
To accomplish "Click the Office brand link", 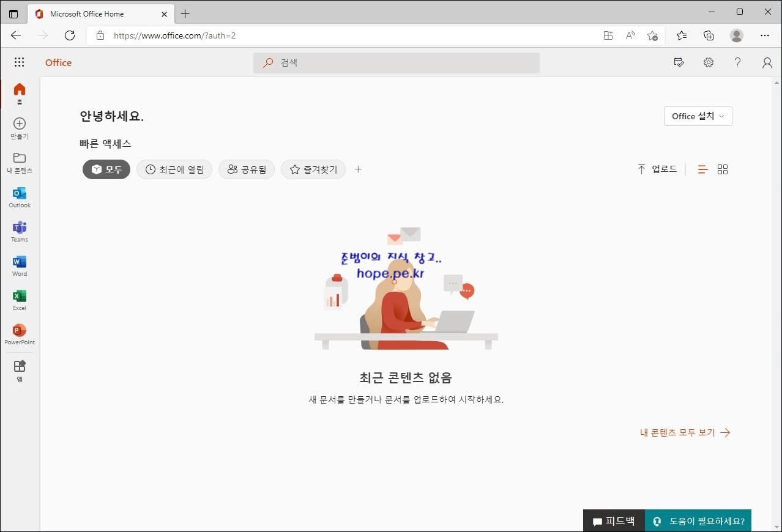I will click(x=58, y=62).
